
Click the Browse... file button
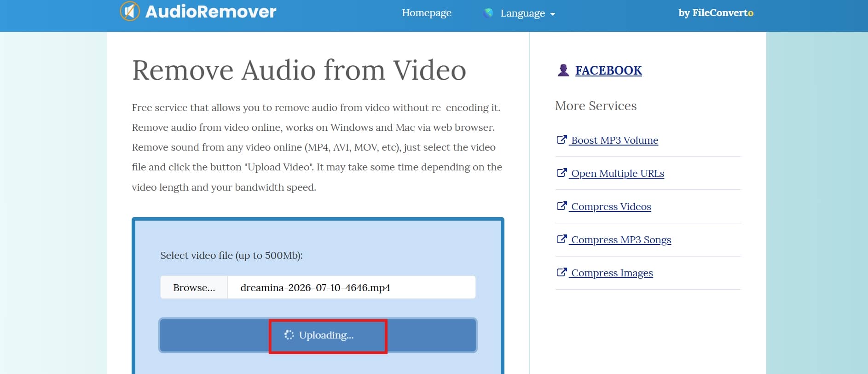coord(194,287)
